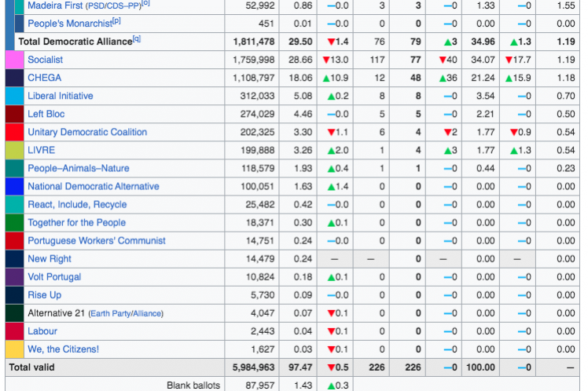This screenshot has height=391, width=588.
Task: Click the light blue Liberal Initiative color cell
Action: tap(14, 96)
